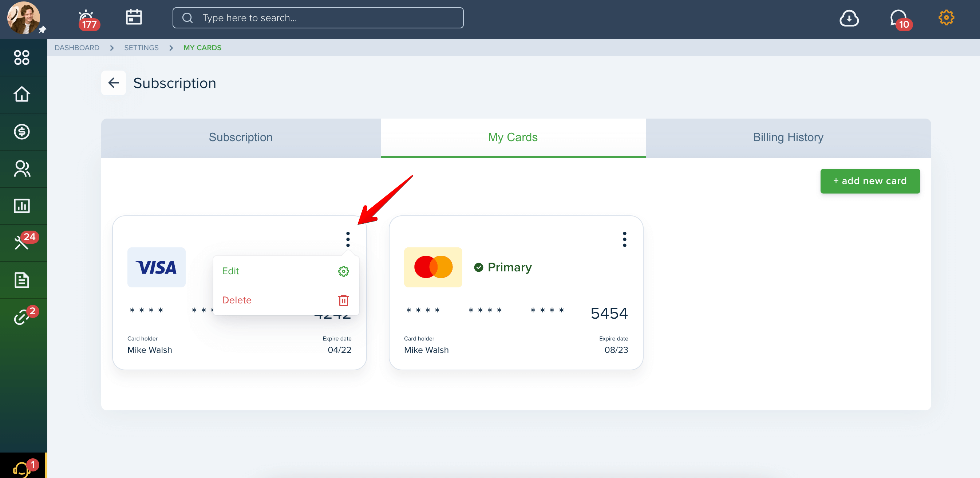Select the My Cards tab
This screenshot has width=980, height=478.
(513, 138)
